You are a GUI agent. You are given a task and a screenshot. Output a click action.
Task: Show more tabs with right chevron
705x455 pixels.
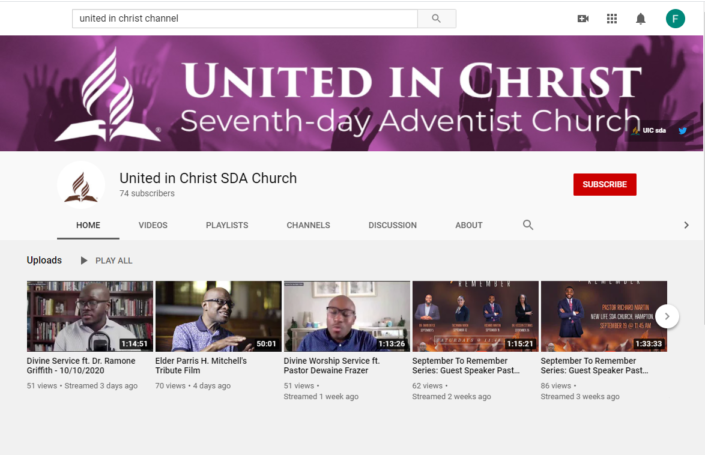tap(686, 225)
